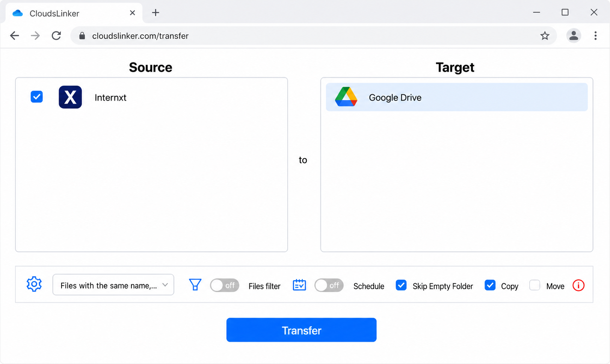
Task: Click the Google Drive logo icon
Action: [x=346, y=97]
